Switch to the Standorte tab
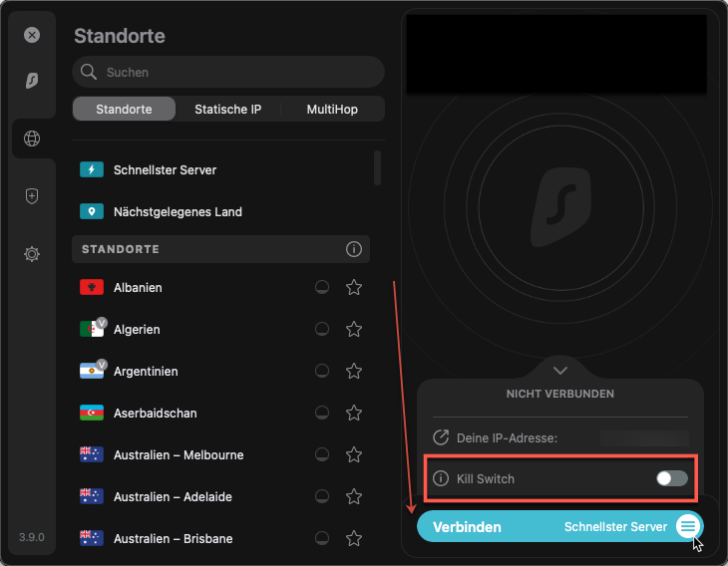Viewport: 728px width, 566px height. click(x=124, y=109)
